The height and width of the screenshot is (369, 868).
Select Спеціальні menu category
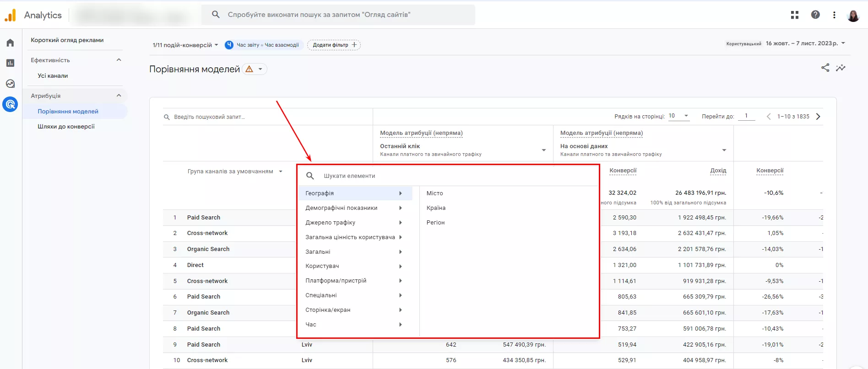355,295
